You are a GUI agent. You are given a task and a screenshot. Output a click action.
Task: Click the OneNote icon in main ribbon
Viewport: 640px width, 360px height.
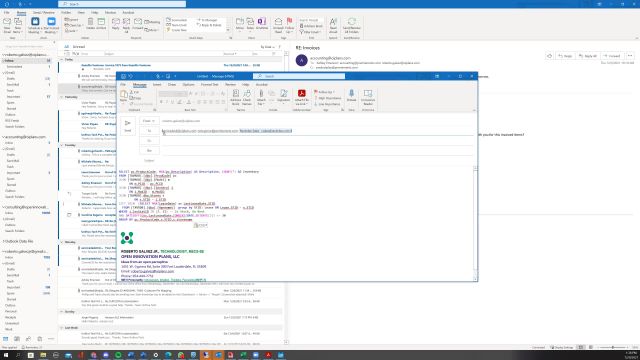pyautogui.click(x=262, y=24)
